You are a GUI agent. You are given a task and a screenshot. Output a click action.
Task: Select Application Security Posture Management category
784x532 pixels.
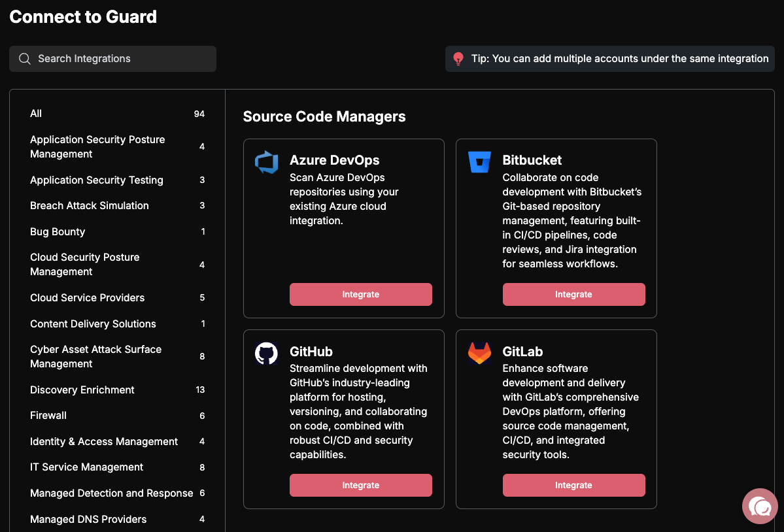[117, 147]
